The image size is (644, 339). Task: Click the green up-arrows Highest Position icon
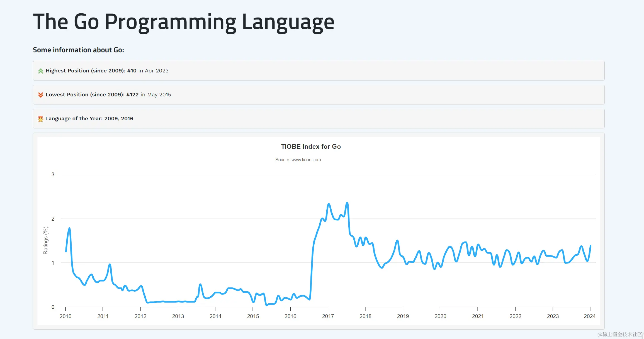pos(41,71)
